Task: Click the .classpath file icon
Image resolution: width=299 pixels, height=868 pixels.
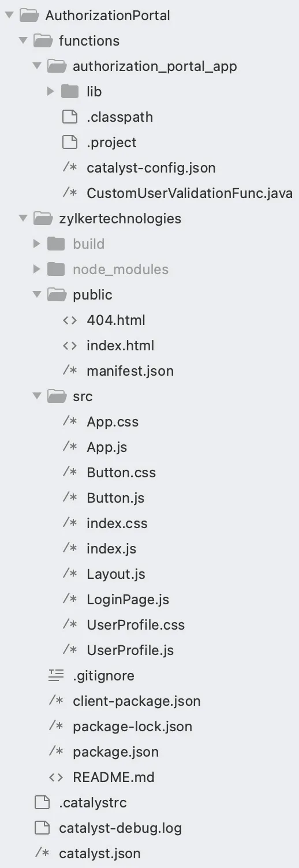Action: (70, 117)
